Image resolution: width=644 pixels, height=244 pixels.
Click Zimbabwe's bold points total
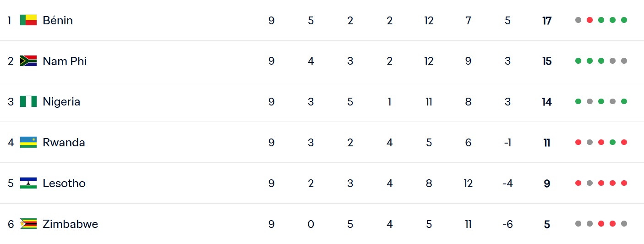point(547,224)
